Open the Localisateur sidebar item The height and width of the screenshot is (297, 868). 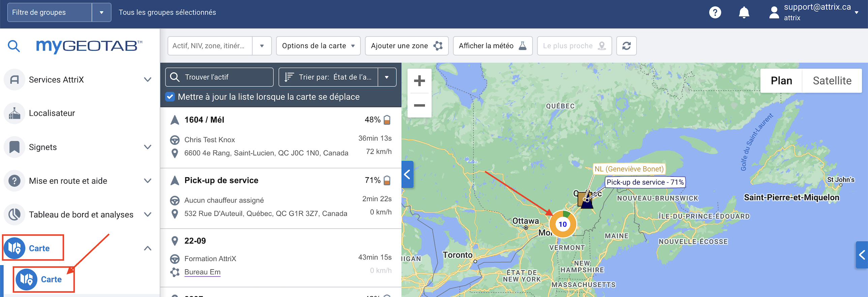[52, 113]
